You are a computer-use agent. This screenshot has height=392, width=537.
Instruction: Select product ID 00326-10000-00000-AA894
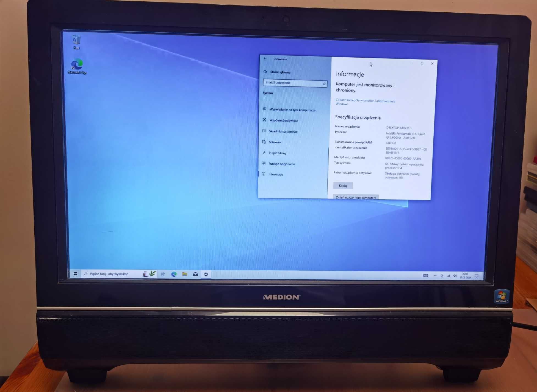pyautogui.click(x=403, y=158)
